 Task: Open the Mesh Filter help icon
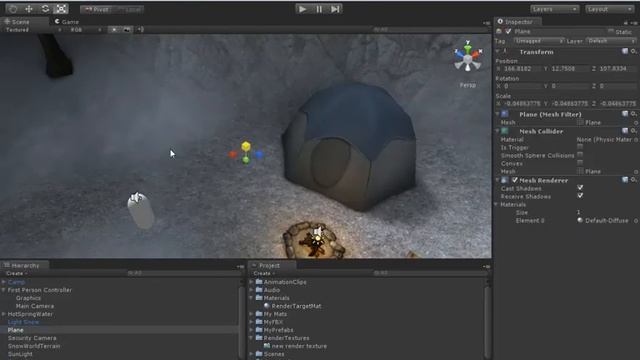[625, 114]
